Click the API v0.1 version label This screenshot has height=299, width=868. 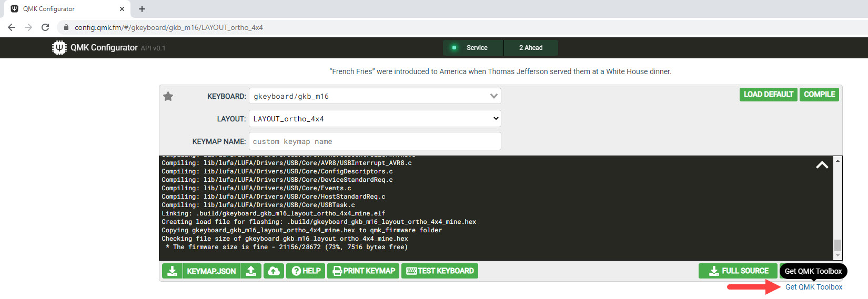(x=153, y=48)
